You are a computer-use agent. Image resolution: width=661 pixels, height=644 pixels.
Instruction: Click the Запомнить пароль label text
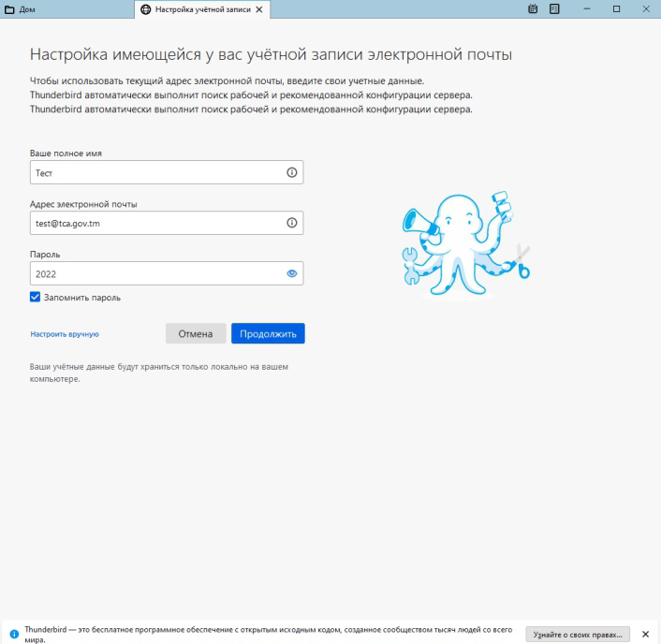click(x=82, y=298)
